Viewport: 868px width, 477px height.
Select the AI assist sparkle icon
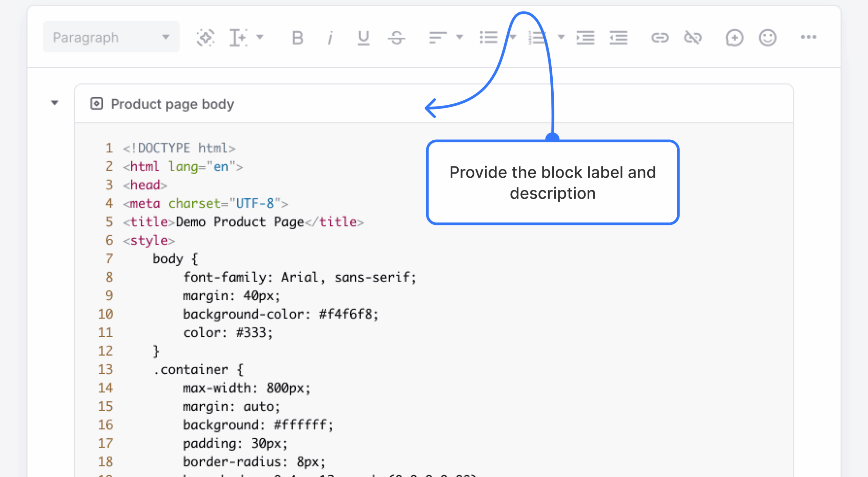(x=205, y=37)
